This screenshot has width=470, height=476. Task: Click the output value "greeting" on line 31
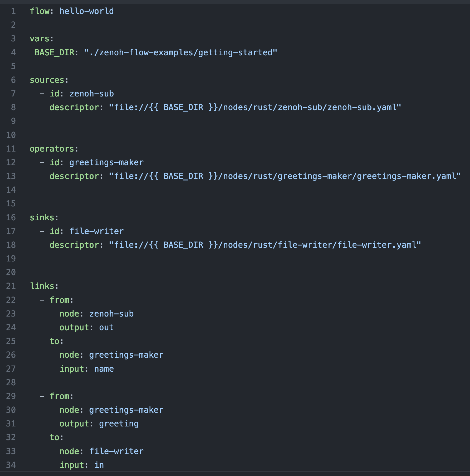(118, 424)
